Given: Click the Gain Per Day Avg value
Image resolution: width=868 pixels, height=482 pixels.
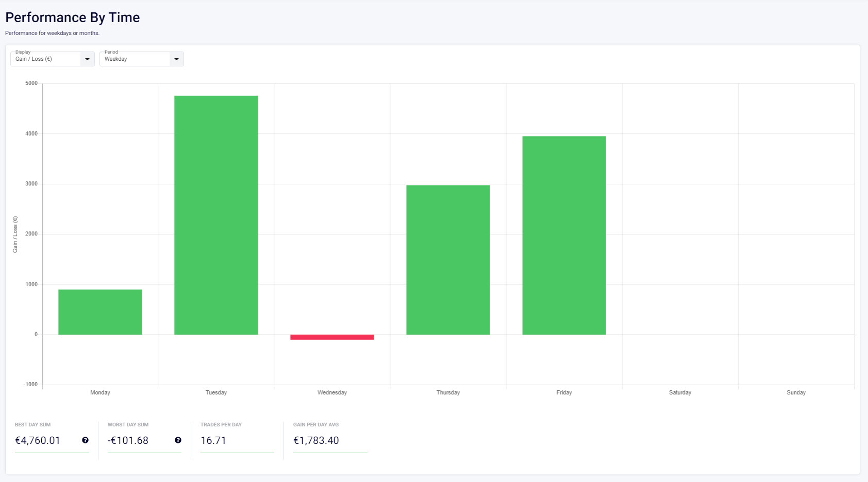Looking at the screenshot, I should pyautogui.click(x=316, y=441).
